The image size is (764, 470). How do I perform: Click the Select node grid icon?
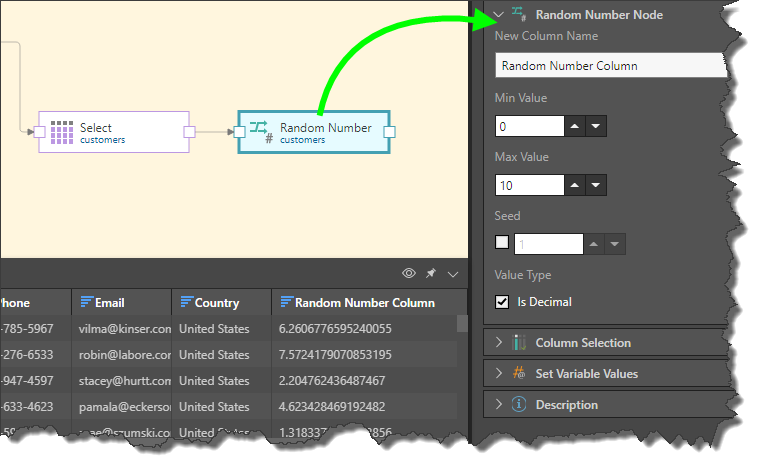point(62,132)
